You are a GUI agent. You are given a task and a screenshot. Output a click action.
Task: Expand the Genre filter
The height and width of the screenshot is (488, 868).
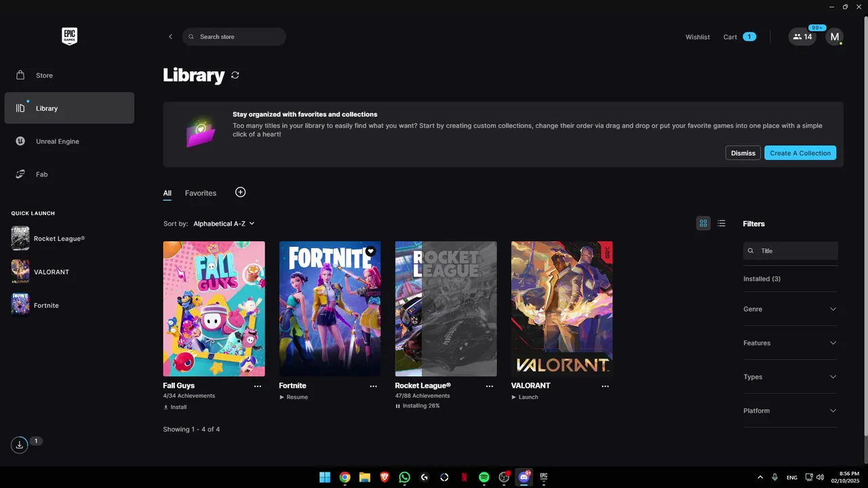[x=791, y=309]
